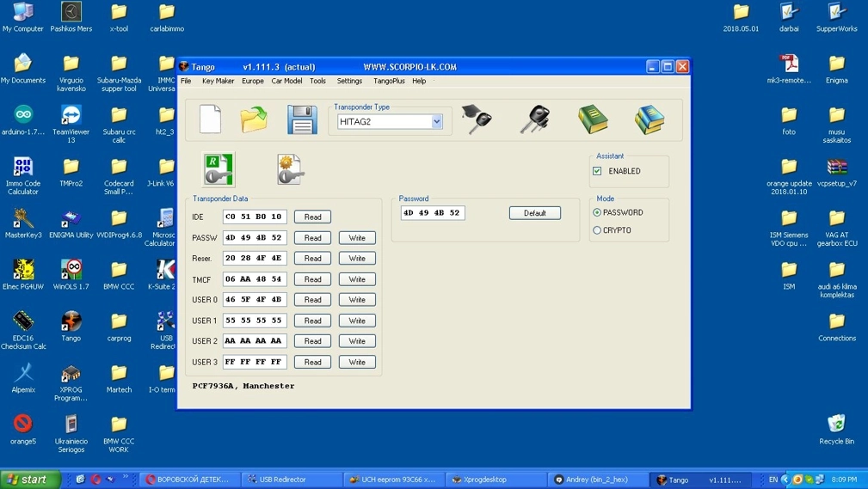Click Write button for PASSW row
The width and height of the screenshot is (868, 489).
pyautogui.click(x=357, y=238)
